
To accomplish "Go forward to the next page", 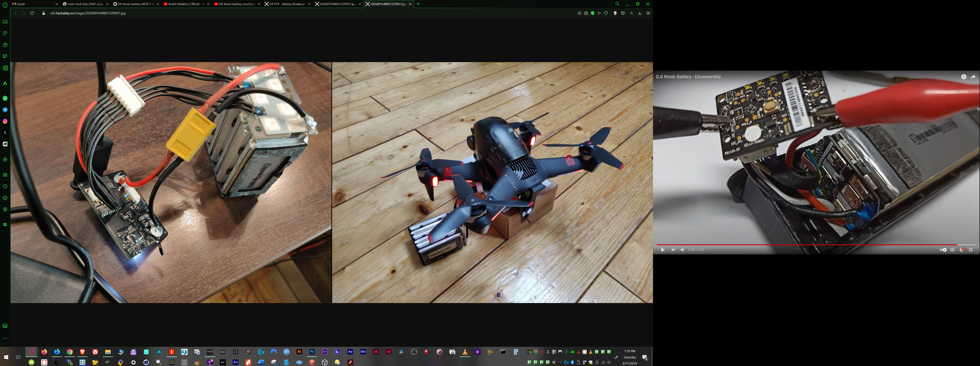I will (x=24, y=13).
